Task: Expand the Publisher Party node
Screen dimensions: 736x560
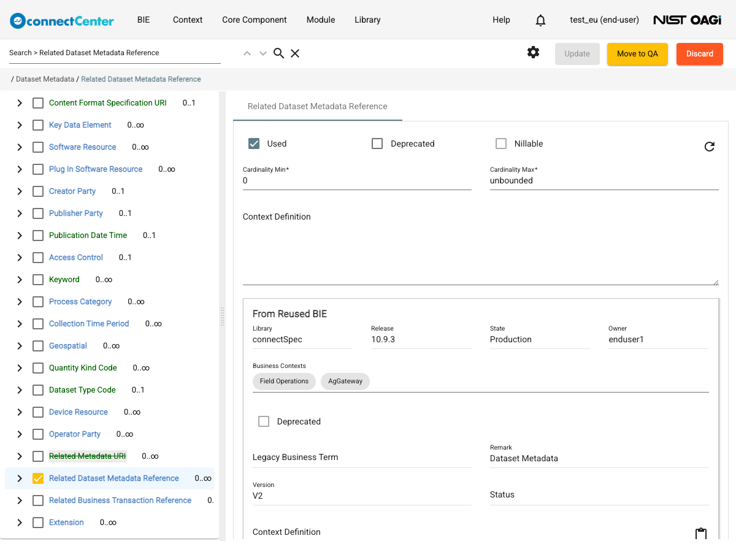Action: click(x=20, y=213)
